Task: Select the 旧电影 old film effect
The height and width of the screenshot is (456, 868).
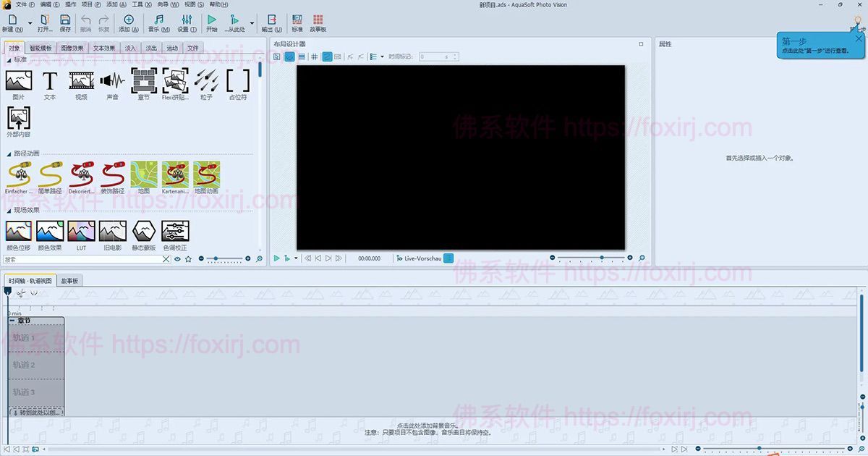Action: coord(113,232)
